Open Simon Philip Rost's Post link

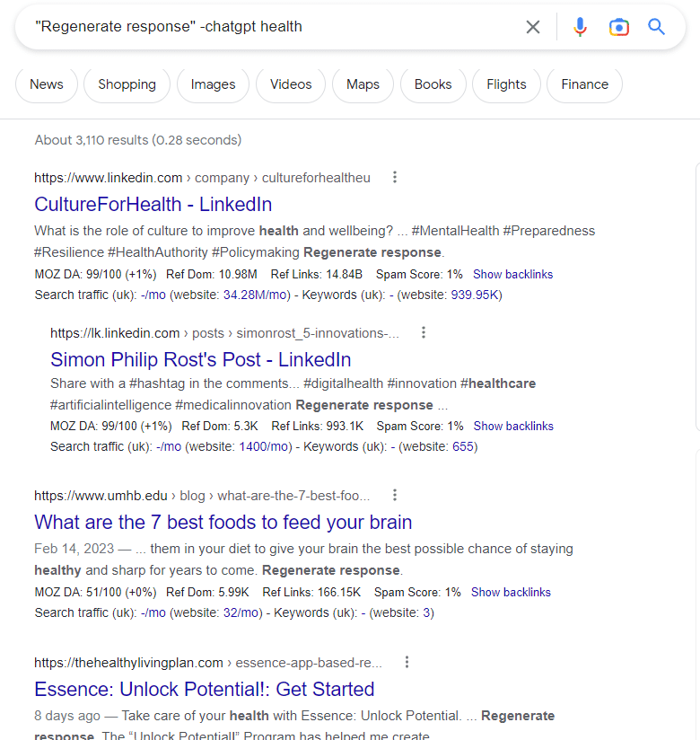[200, 360]
